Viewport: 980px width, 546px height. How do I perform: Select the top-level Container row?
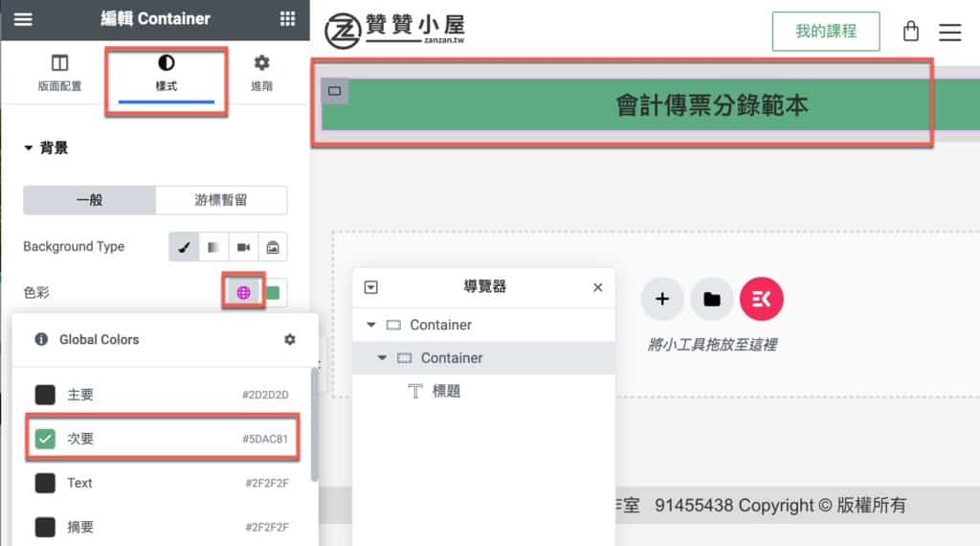[x=483, y=325]
